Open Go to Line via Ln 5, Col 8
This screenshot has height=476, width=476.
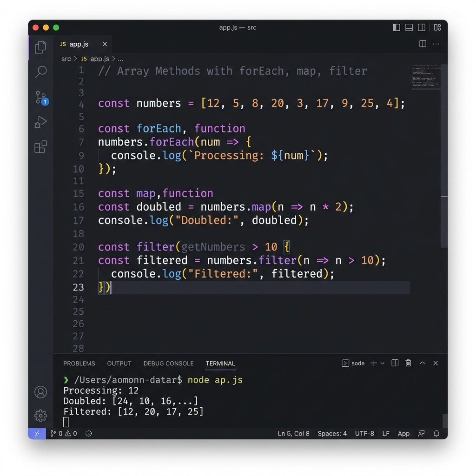[294, 434]
